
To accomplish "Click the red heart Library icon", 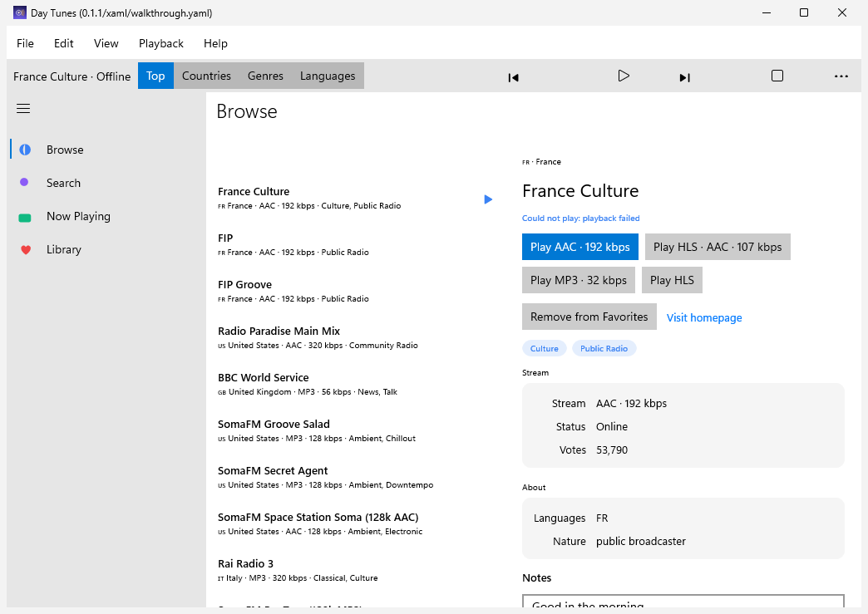I will pyautogui.click(x=26, y=250).
